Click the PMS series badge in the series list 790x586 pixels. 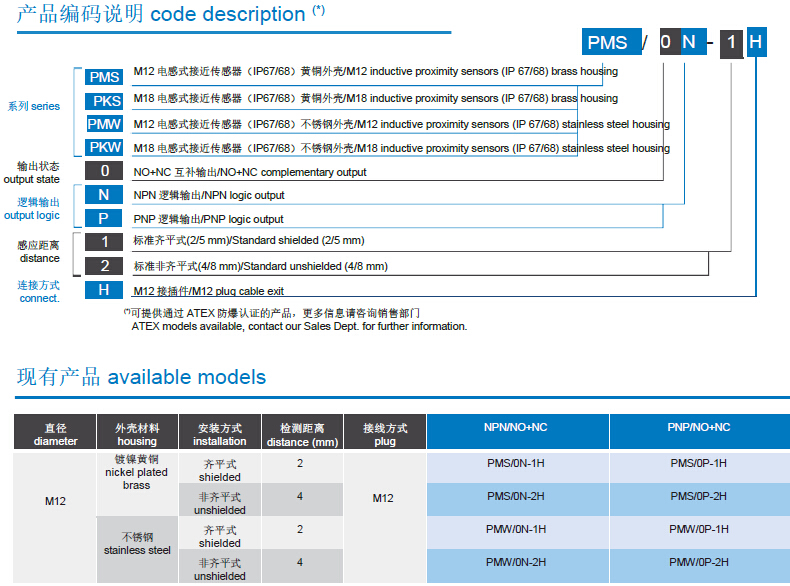pyautogui.click(x=104, y=77)
